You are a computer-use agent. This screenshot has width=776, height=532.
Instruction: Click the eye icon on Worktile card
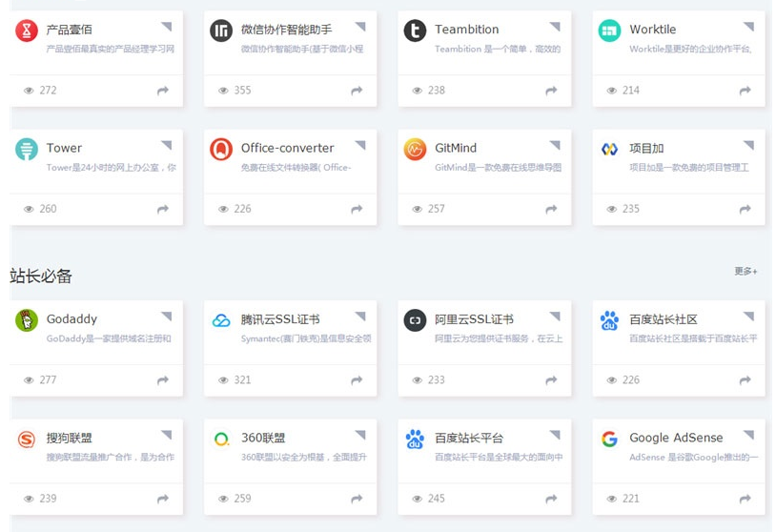click(612, 91)
